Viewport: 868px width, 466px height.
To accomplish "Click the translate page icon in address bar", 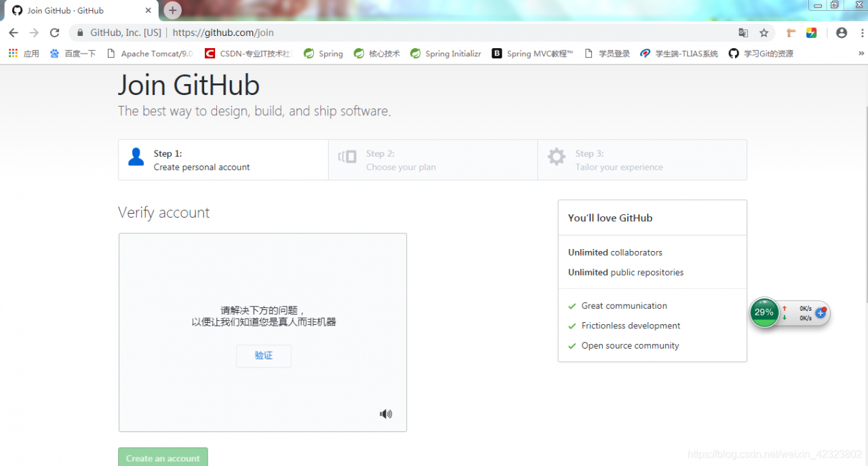I will pyautogui.click(x=743, y=32).
